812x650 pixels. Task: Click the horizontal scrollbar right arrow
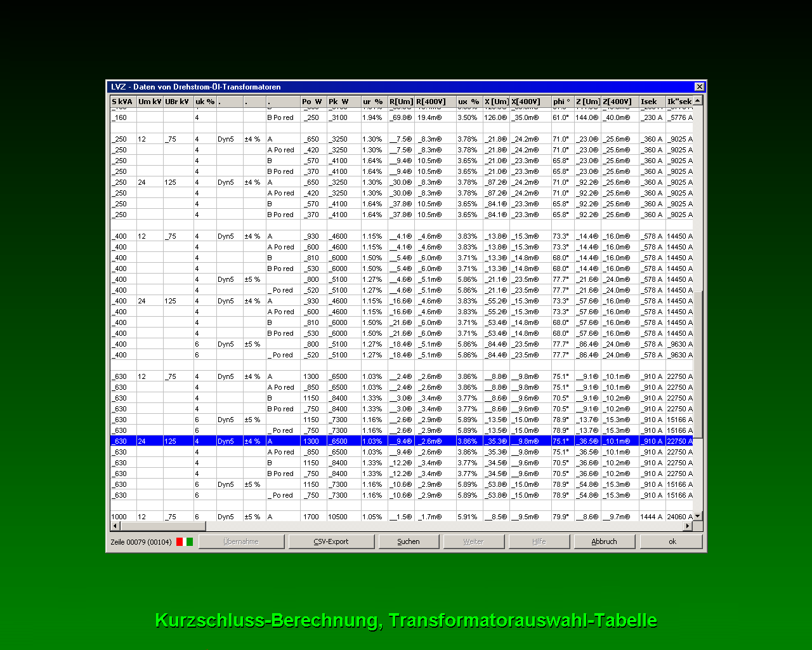pos(688,526)
